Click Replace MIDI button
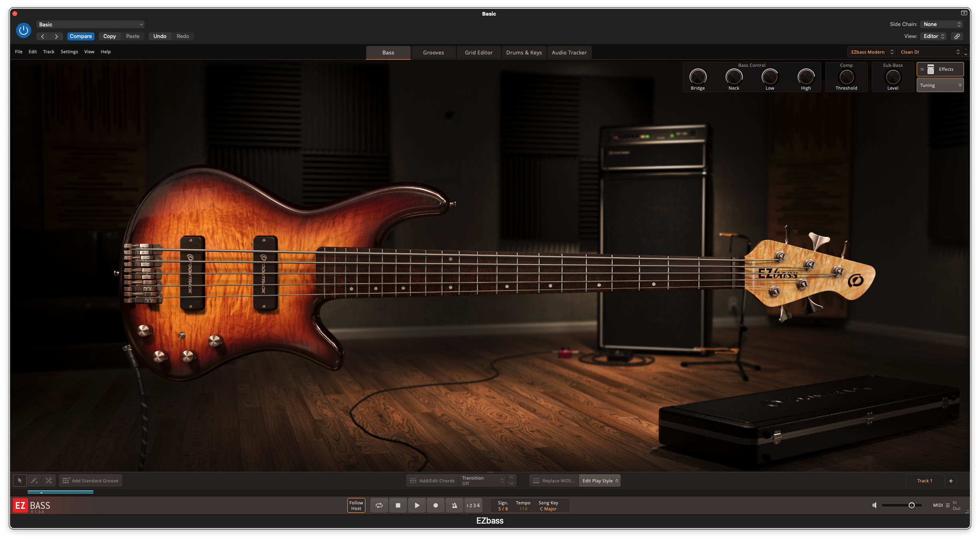 (554, 481)
